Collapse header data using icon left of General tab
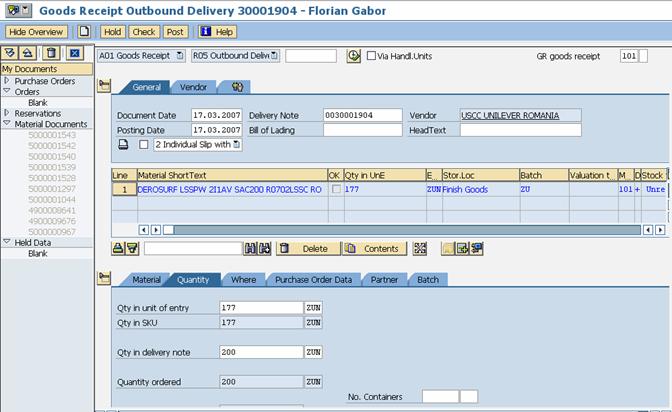The image size is (672, 412). click(104, 87)
